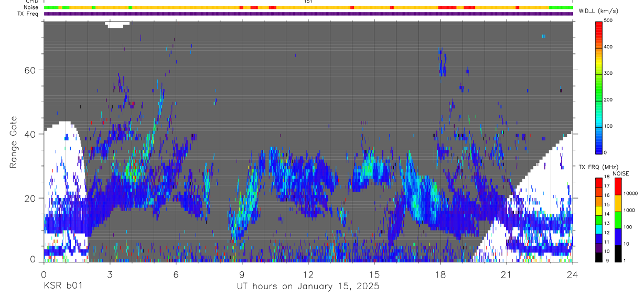Click the "WID⊥ (km/s)" colorbar title

tap(599, 12)
